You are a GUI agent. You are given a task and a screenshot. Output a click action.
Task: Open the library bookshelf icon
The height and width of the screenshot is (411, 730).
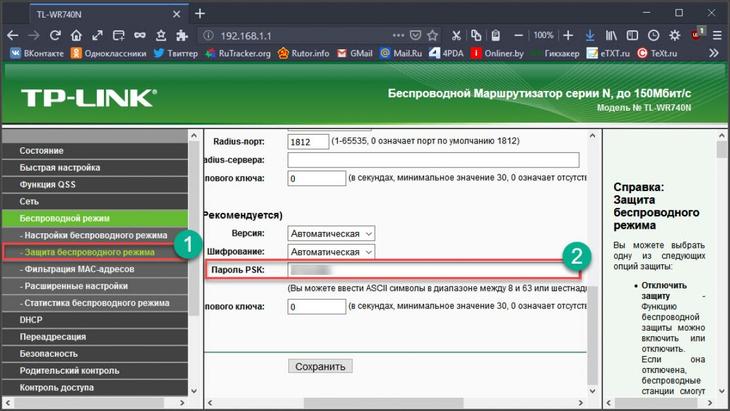coord(611,35)
